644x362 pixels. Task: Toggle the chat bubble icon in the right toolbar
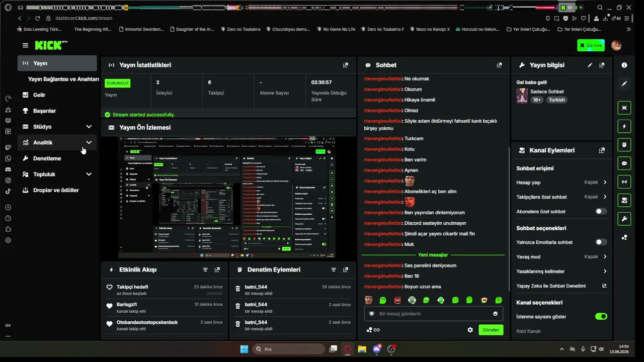(x=624, y=163)
